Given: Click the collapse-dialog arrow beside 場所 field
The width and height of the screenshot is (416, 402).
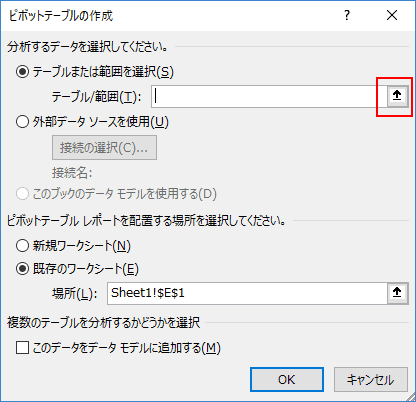Looking at the screenshot, I should click(397, 293).
